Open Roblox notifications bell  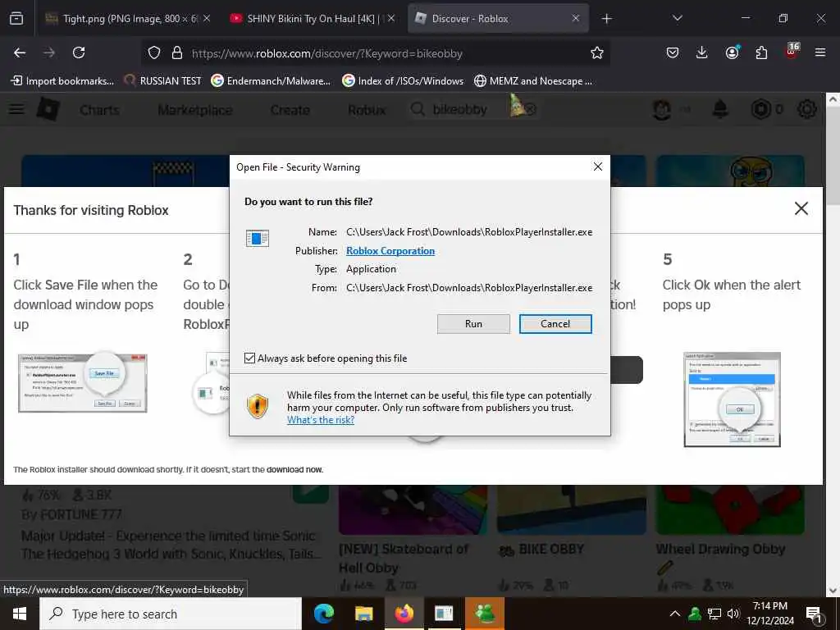point(720,109)
